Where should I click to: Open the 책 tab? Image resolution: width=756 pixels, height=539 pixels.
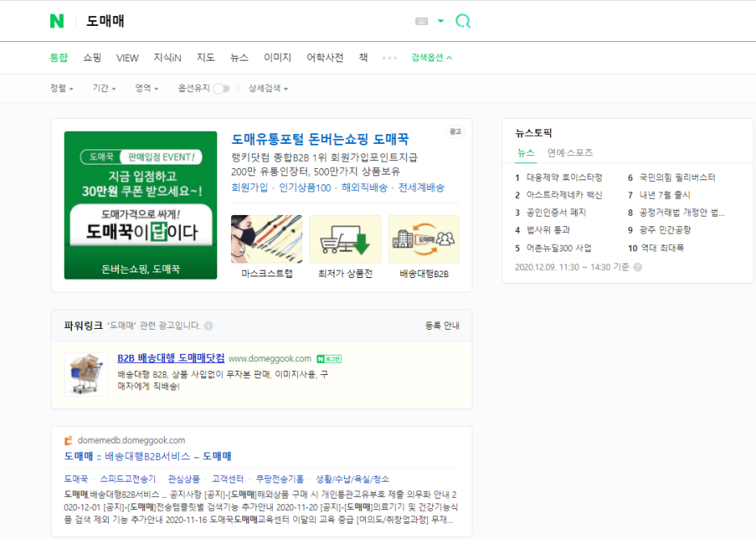363,58
